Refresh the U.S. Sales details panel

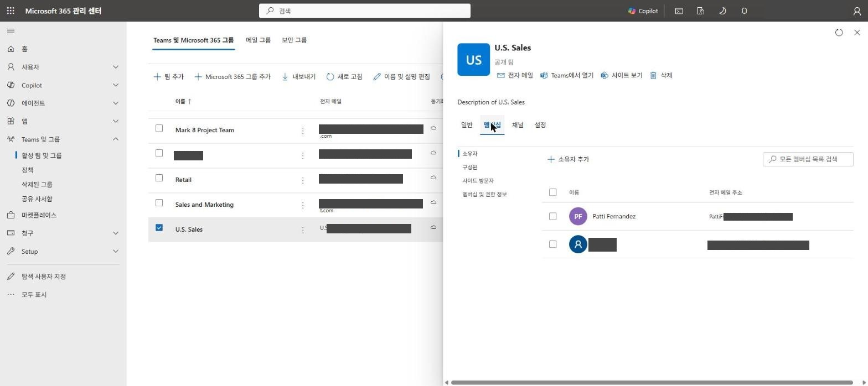pyautogui.click(x=839, y=33)
